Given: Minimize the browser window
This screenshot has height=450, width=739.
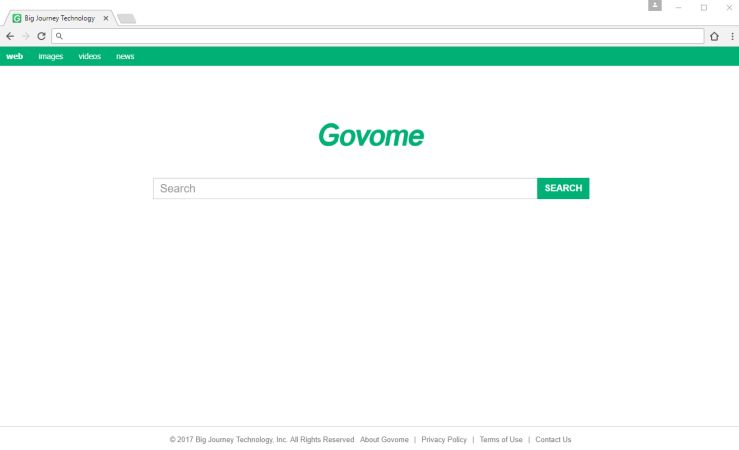Looking at the screenshot, I should pyautogui.click(x=679, y=8).
